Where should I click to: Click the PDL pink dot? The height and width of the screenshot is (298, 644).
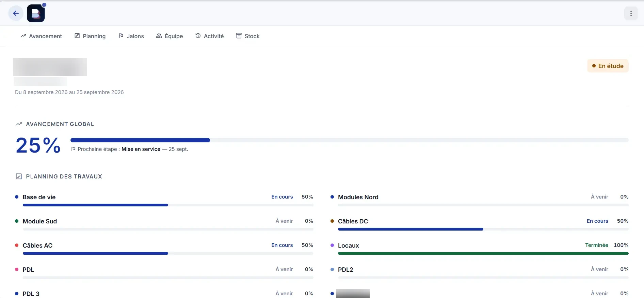pos(17,269)
